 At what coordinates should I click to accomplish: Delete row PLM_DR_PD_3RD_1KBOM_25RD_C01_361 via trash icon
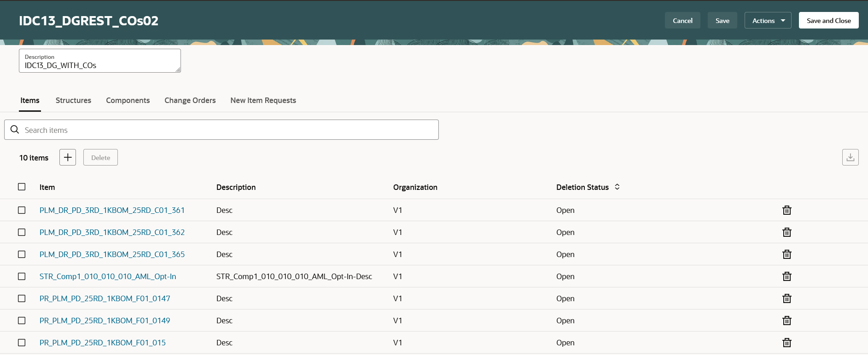pyautogui.click(x=787, y=210)
